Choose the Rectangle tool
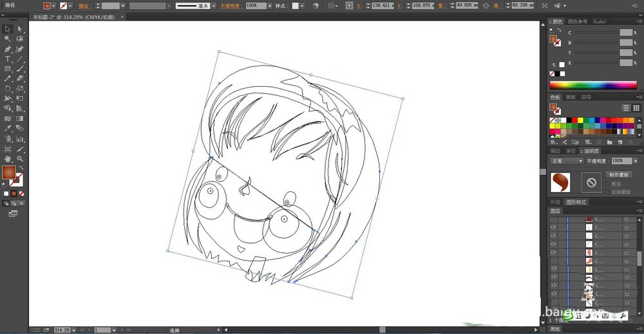The width and height of the screenshot is (644, 334). 7,69
